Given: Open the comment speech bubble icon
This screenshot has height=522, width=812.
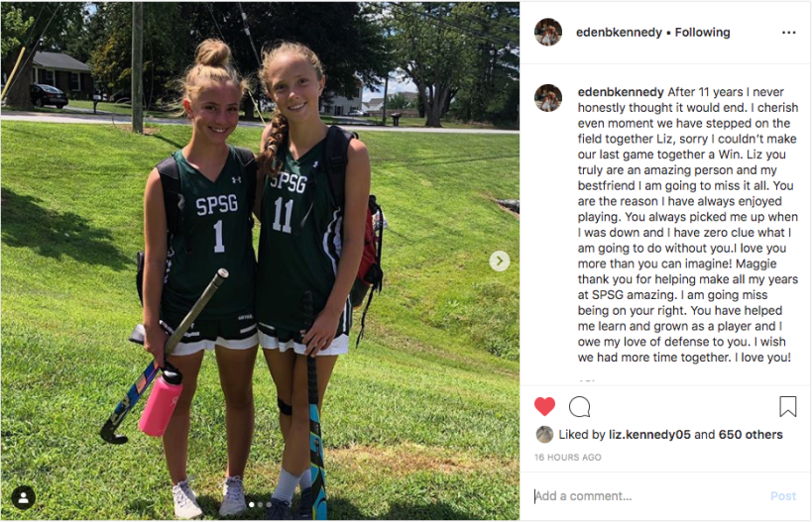Looking at the screenshot, I should (x=579, y=407).
